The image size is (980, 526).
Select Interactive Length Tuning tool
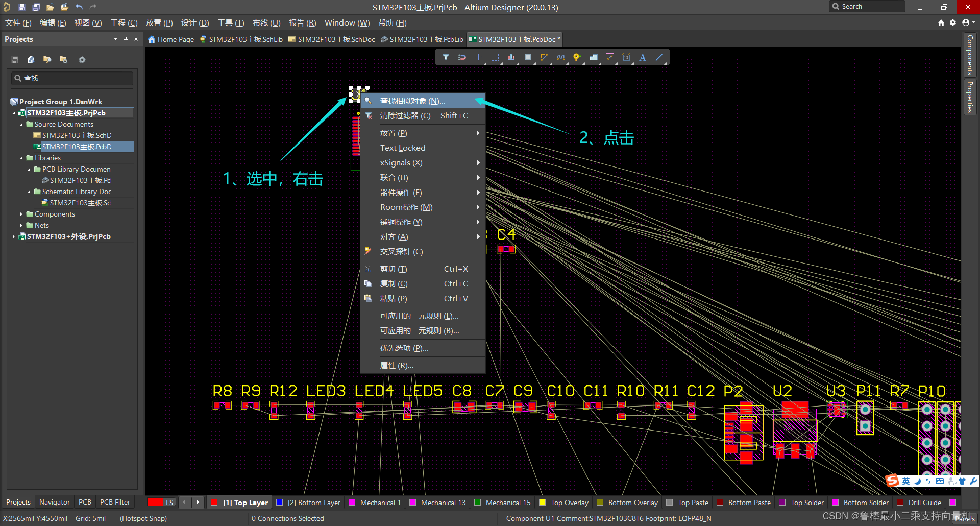tap(560, 57)
